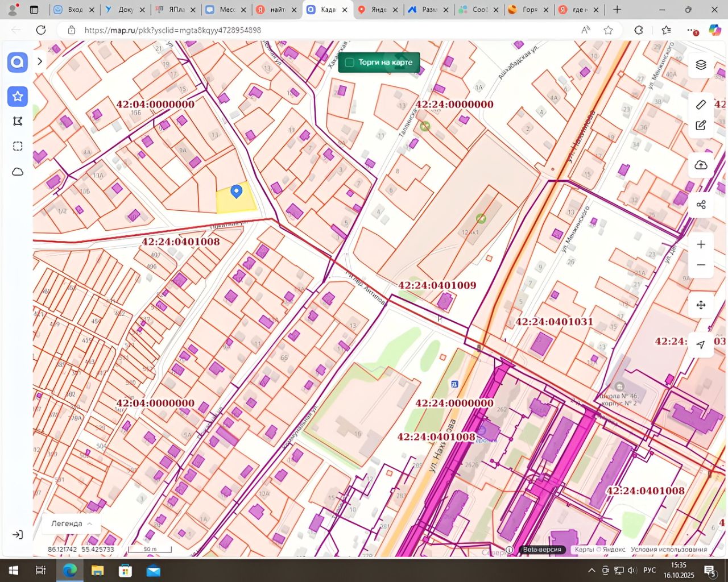Open the cloud icon in left sidebar
Screen dimensions: 728x582
(18, 172)
